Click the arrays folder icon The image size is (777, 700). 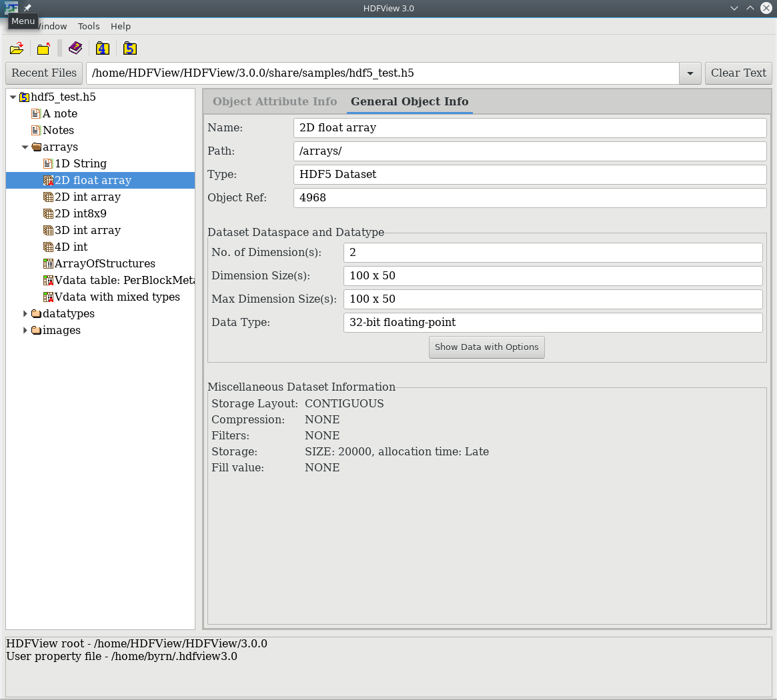click(x=36, y=147)
